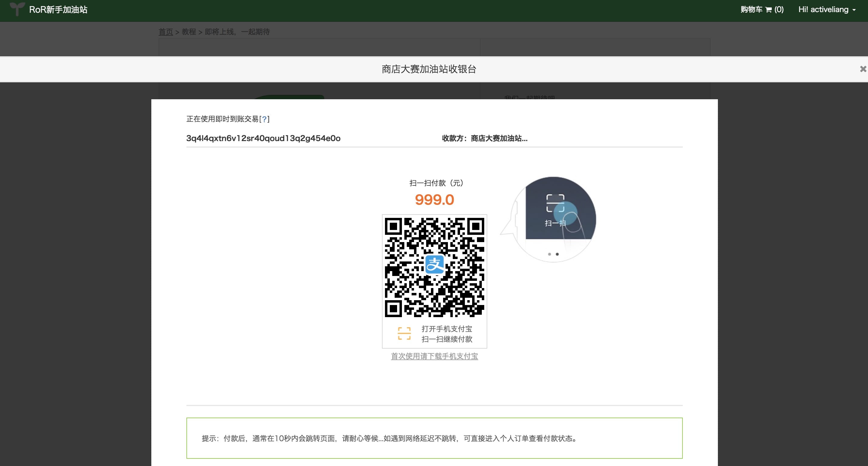This screenshot has height=466, width=868.
Task: Click the 商店大赛加油站收银台 dialog title
Action: [429, 69]
